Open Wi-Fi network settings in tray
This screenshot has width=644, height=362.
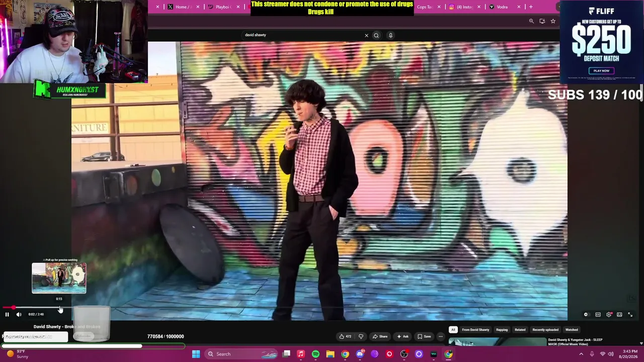point(603,354)
